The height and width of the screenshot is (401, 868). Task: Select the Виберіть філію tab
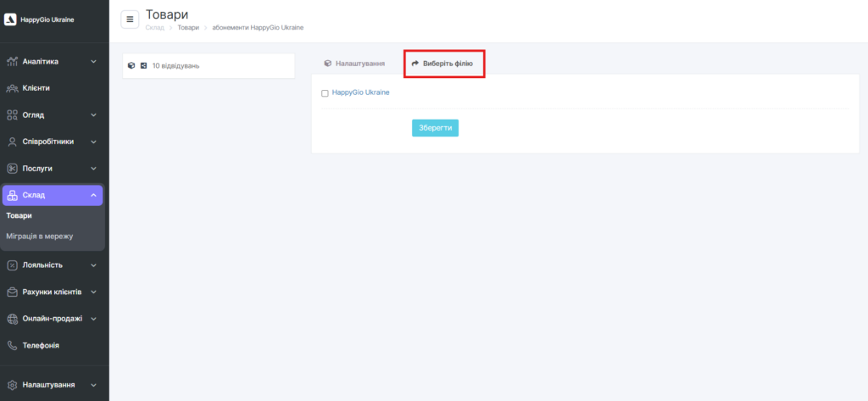[448, 64]
